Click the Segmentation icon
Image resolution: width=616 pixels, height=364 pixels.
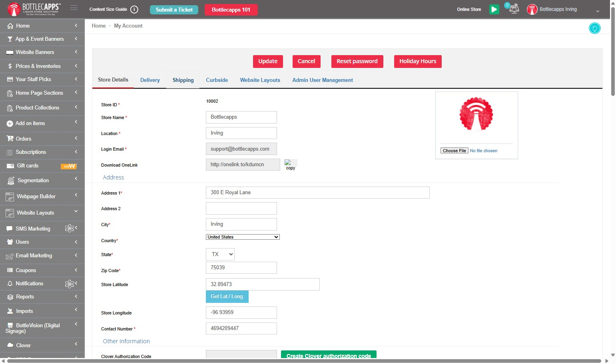(11, 181)
